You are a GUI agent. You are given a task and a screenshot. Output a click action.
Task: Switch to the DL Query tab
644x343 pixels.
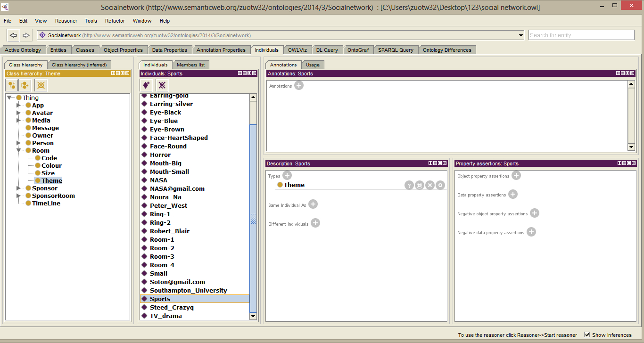[327, 50]
